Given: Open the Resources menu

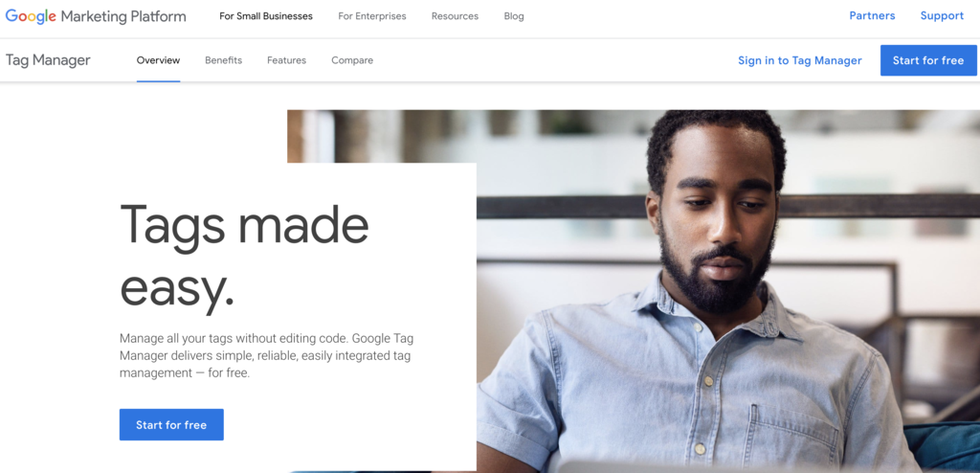Looking at the screenshot, I should point(455,16).
